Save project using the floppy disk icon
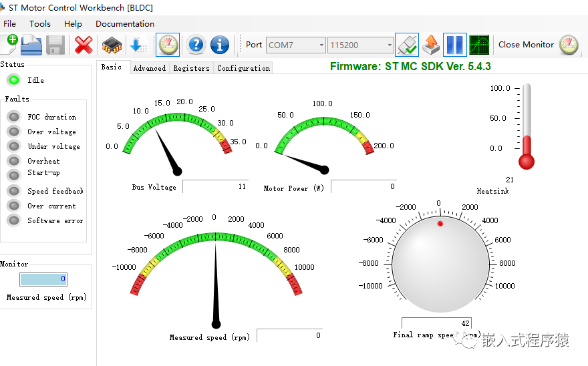This screenshot has width=588, height=366. [x=55, y=45]
